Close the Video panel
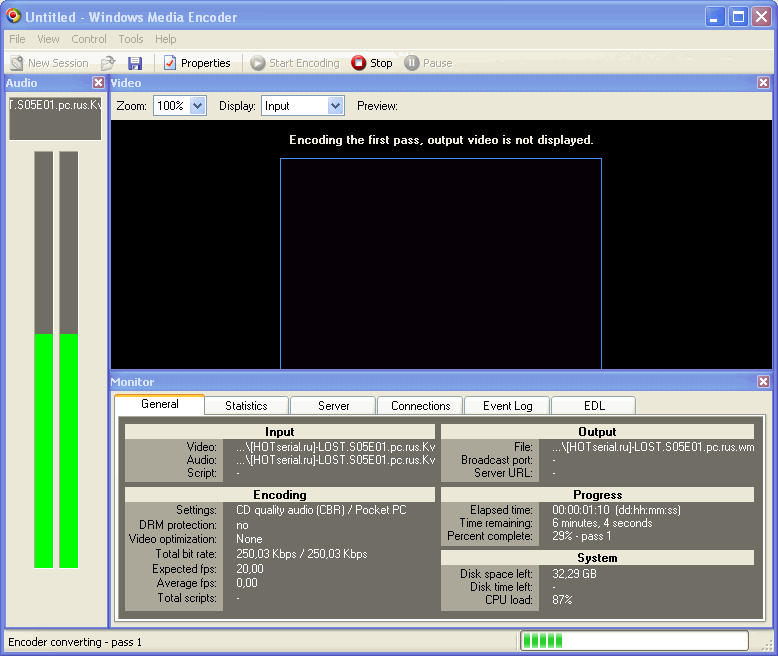778x656 pixels. coord(764,83)
